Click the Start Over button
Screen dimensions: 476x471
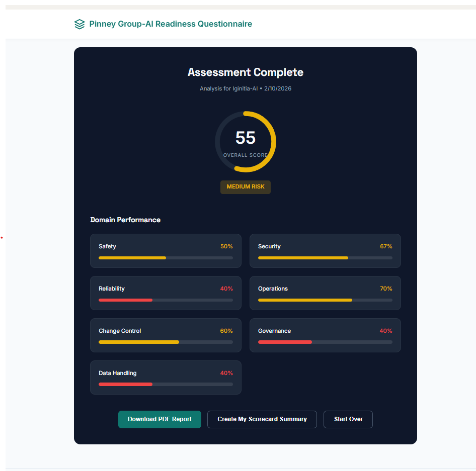pos(348,419)
